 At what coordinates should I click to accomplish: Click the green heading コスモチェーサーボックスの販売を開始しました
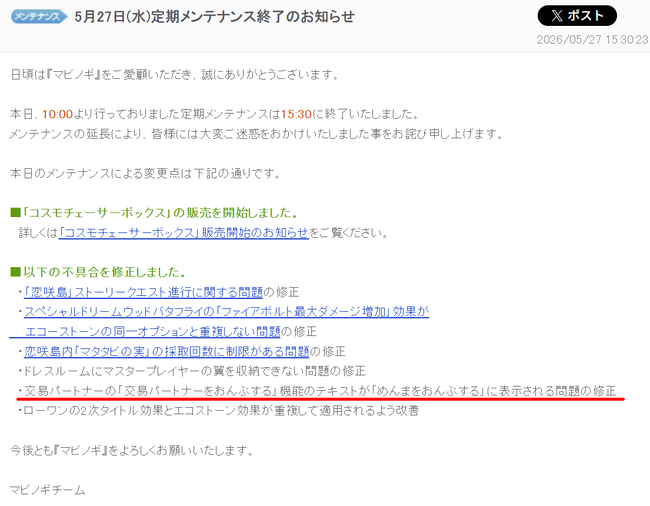click(154, 213)
